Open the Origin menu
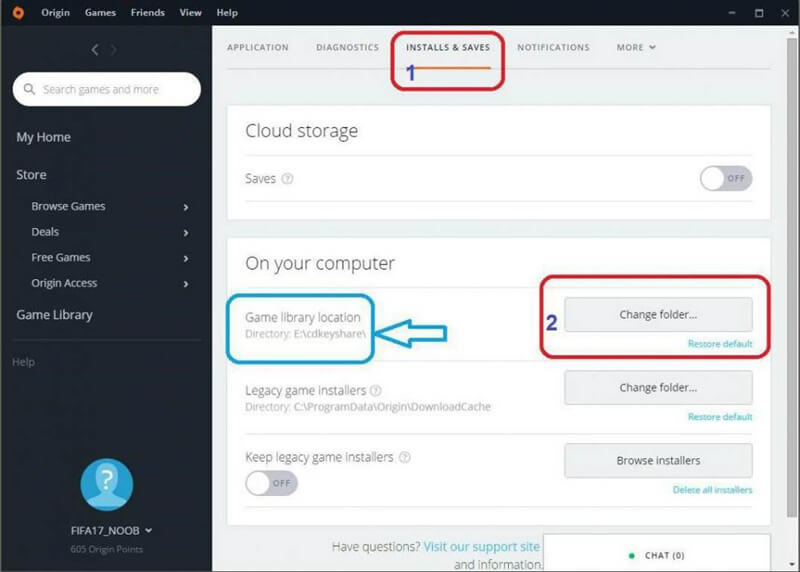This screenshot has height=572, width=800. pyautogui.click(x=55, y=13)
